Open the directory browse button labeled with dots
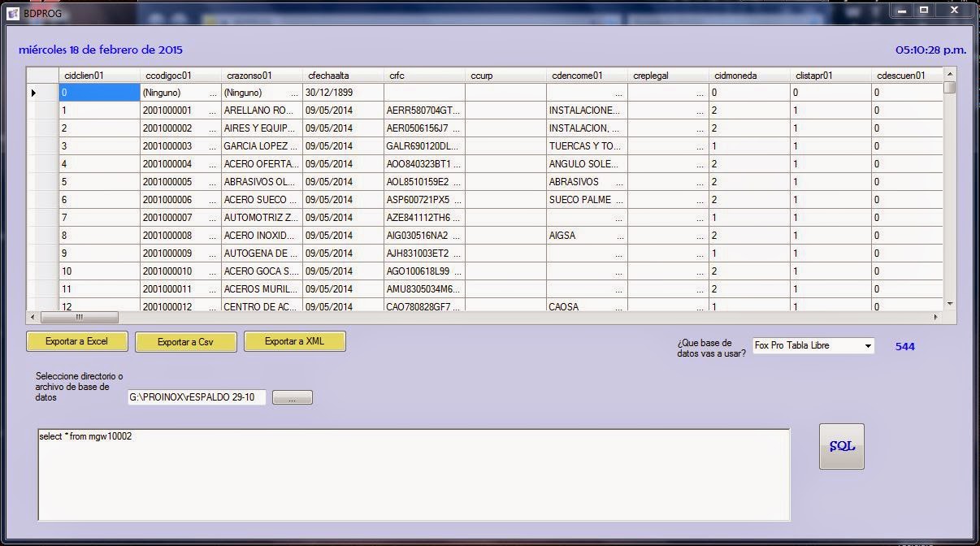This screenshot has width=980, height=546. 292,397
